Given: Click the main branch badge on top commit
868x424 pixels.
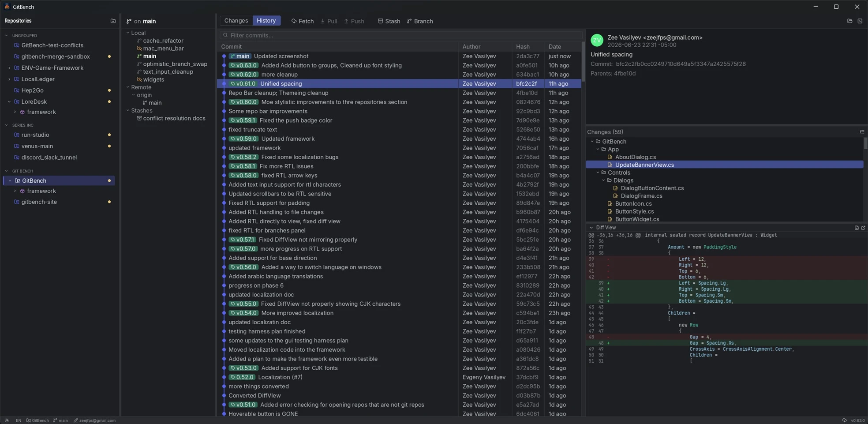Looking at the screenshot, I should click(240, 56).
